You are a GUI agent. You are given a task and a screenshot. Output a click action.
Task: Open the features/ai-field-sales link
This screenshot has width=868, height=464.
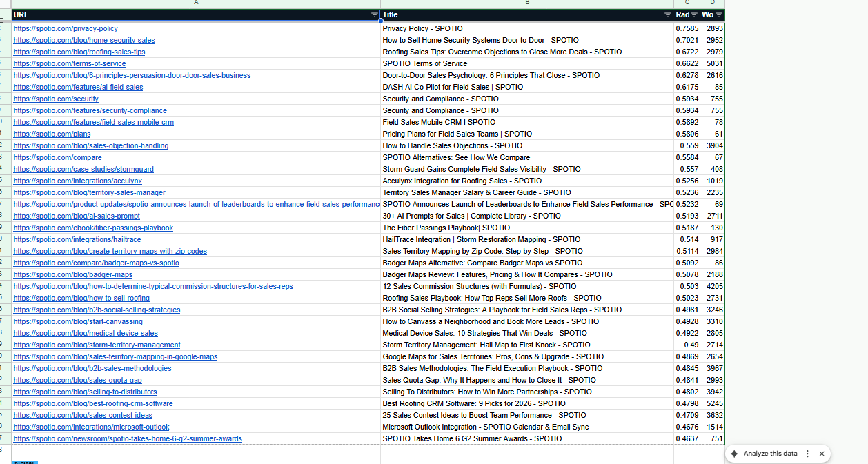(x=78, y=87)
